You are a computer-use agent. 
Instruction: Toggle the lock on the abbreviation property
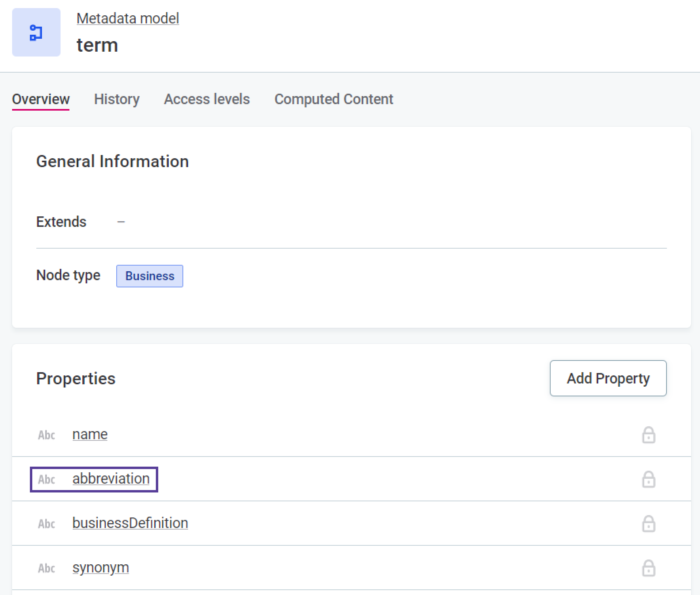(x=649, y=479)
